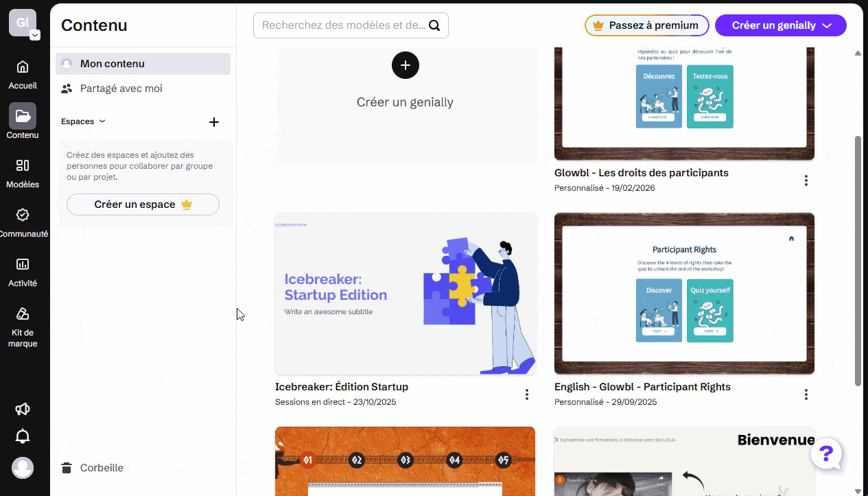This screenshot has height=496, width=868.
Task: Click Personnalisé - 29/09/2025 caption
Action: [606, 402]
